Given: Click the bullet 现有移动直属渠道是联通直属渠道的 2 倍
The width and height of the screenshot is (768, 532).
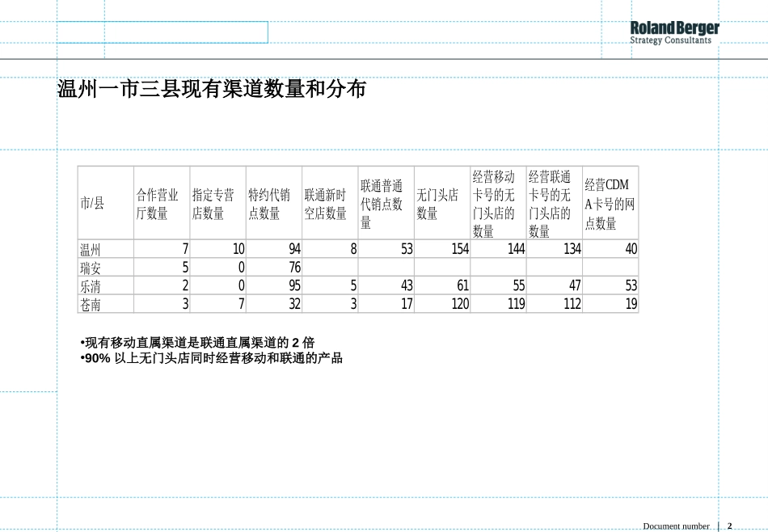Looking at the screenshot, I should 197,343.
